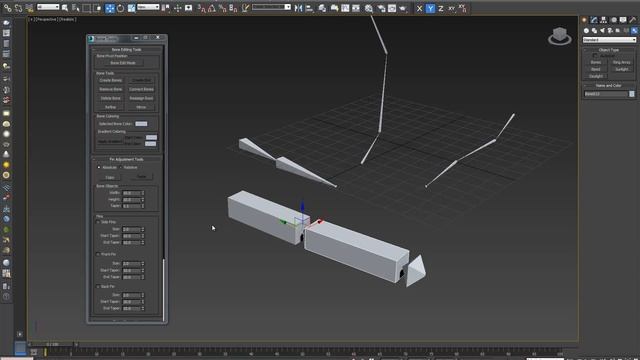This screenshot has width=640, height=360.
Task: Click the Biped button
Action: point(596,69)
